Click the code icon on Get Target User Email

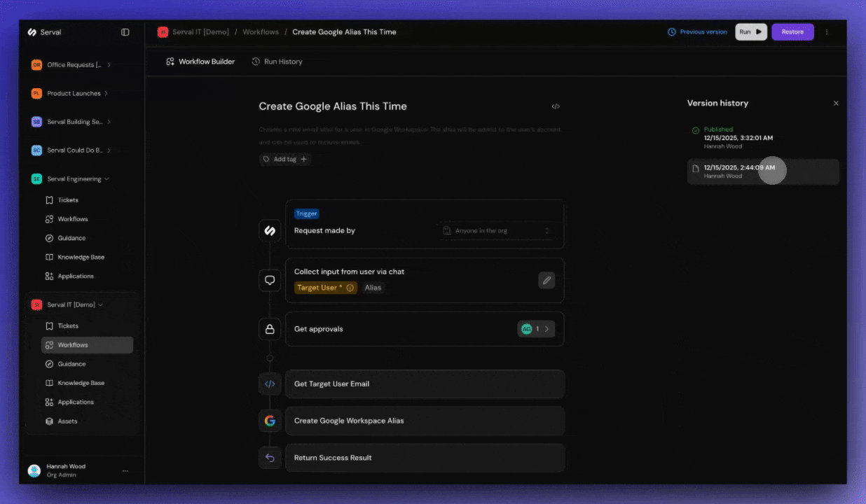tap(270, 384)
